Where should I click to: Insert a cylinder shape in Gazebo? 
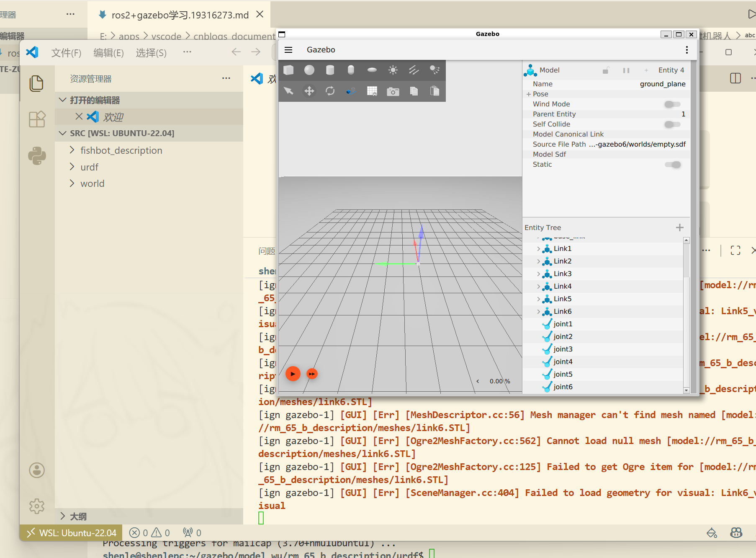point(330,70)
